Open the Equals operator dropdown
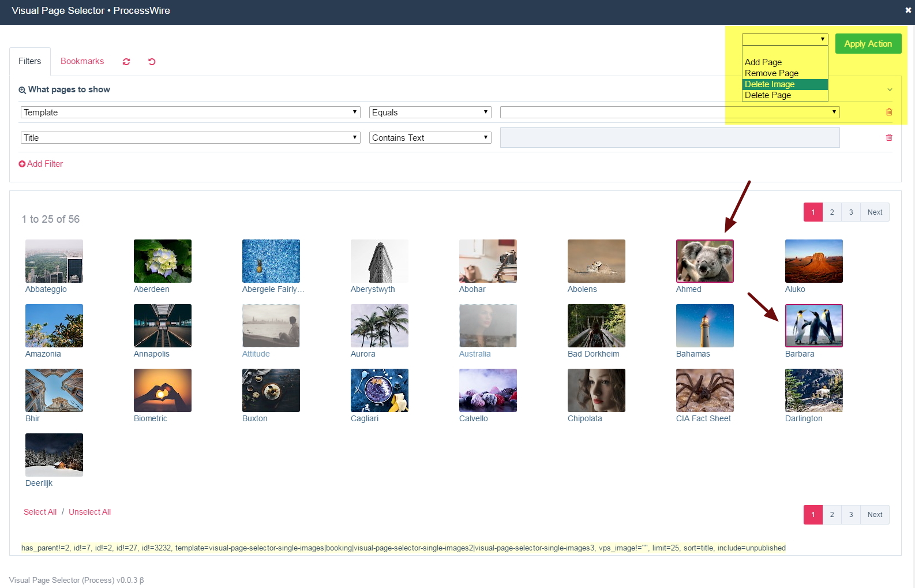915x588 pixels. 430,113
